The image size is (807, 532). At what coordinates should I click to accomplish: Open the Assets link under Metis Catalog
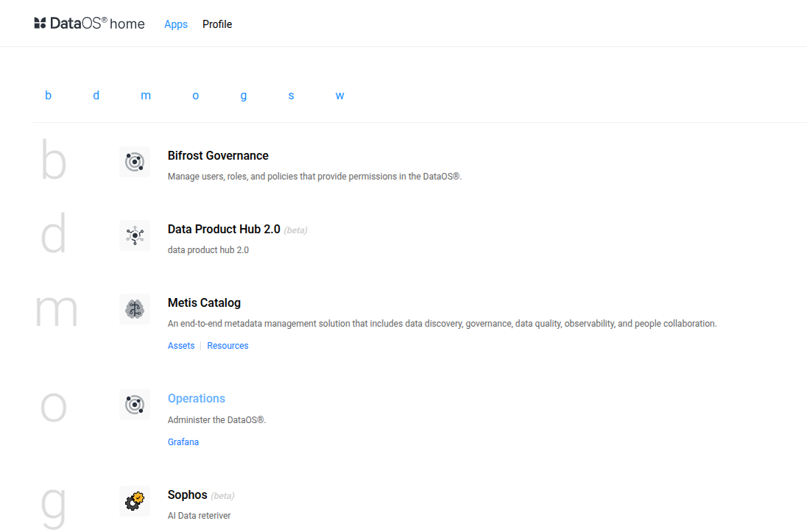tap(181, 346)
